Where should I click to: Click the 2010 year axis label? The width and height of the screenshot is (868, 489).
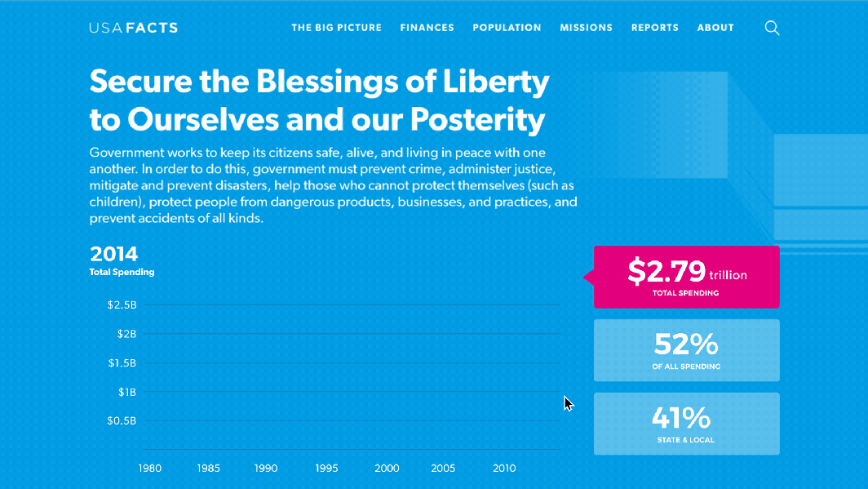coord(504,468)
